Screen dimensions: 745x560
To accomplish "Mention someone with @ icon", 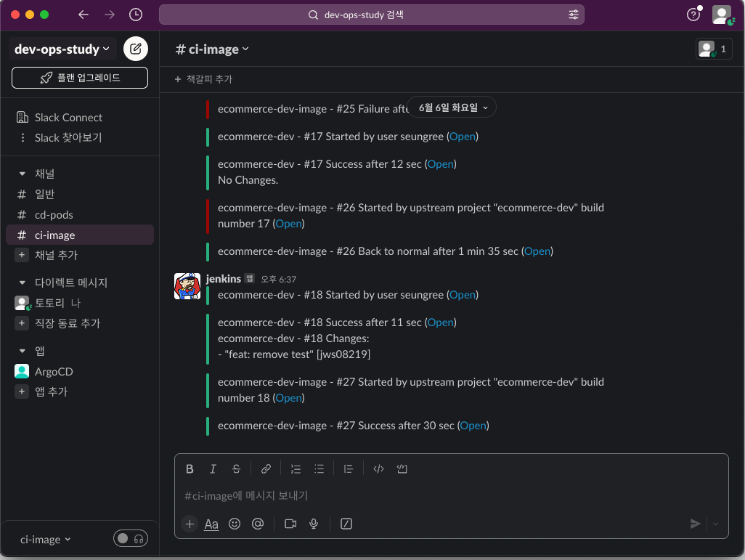I will click(x=258, y=524).
